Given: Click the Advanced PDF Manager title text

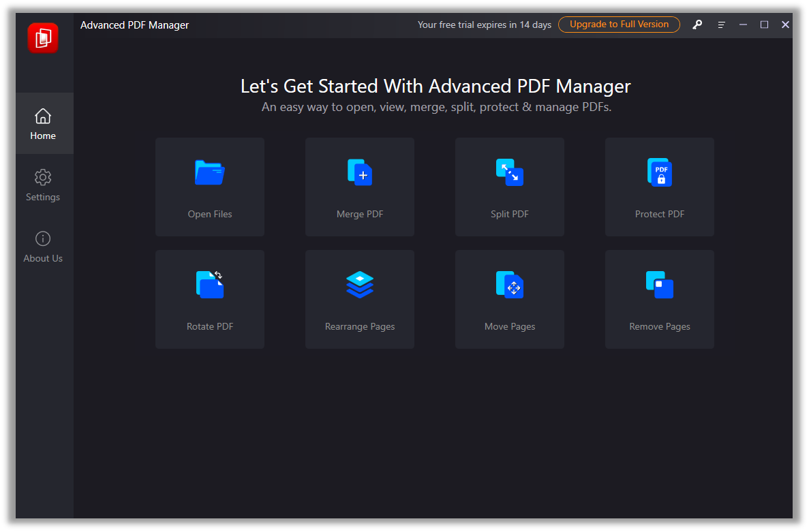Looking at the screenshot, I should (135, 25).
